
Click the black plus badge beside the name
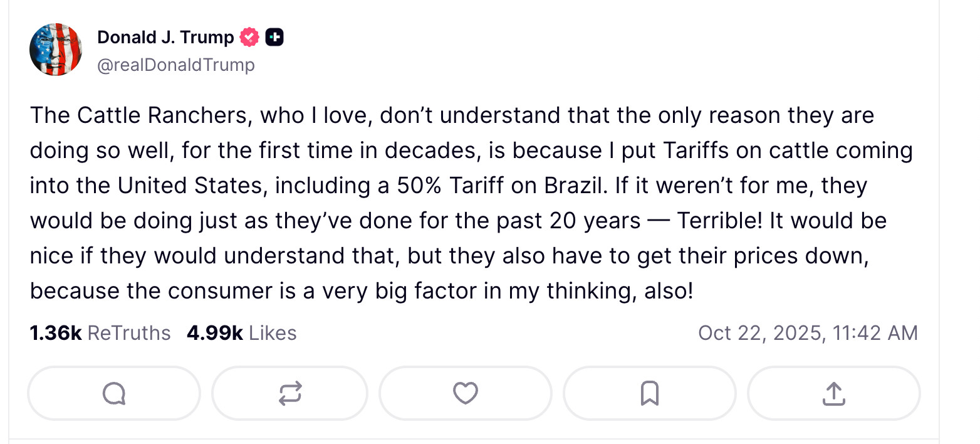pos(274,38)
